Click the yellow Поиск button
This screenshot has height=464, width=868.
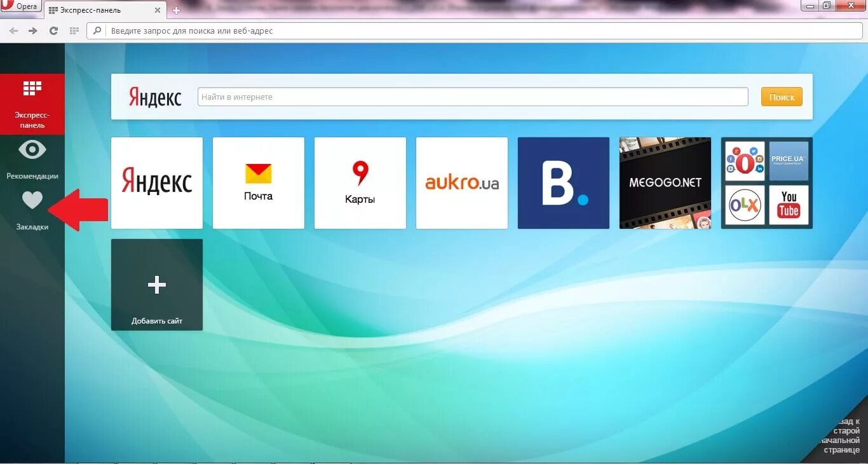click(x=782, y=97)
